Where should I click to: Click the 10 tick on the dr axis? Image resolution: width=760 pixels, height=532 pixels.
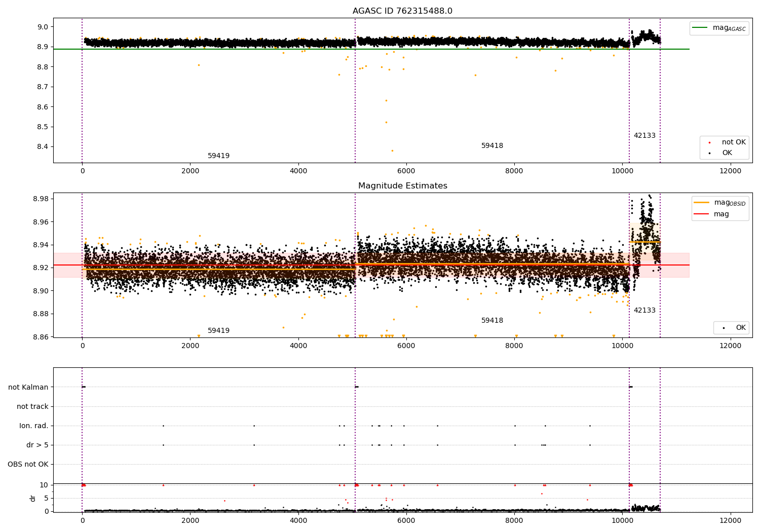point(44,485)
